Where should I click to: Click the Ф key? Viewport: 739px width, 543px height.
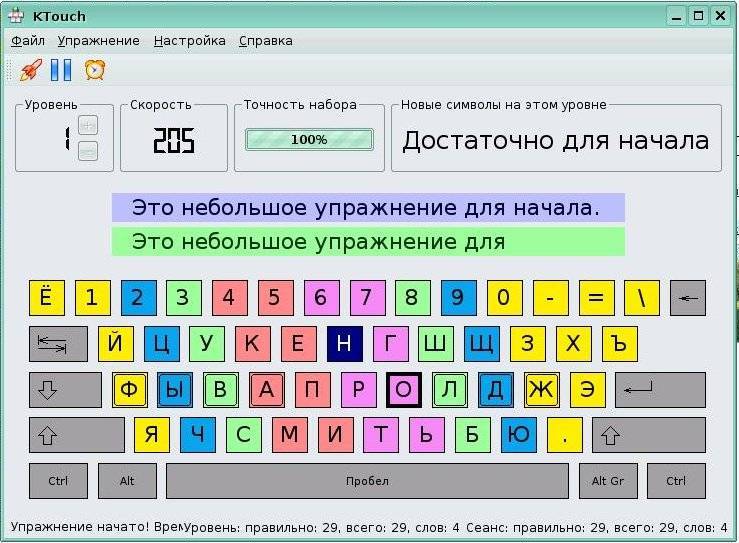pyautogui.click(x=130, y=390)
